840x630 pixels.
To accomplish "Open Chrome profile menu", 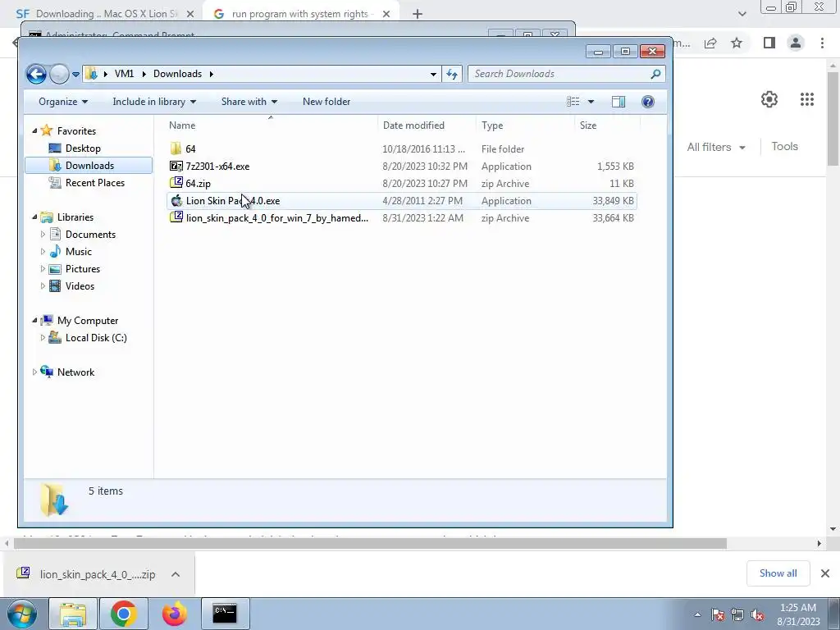I will click(796, 43).
